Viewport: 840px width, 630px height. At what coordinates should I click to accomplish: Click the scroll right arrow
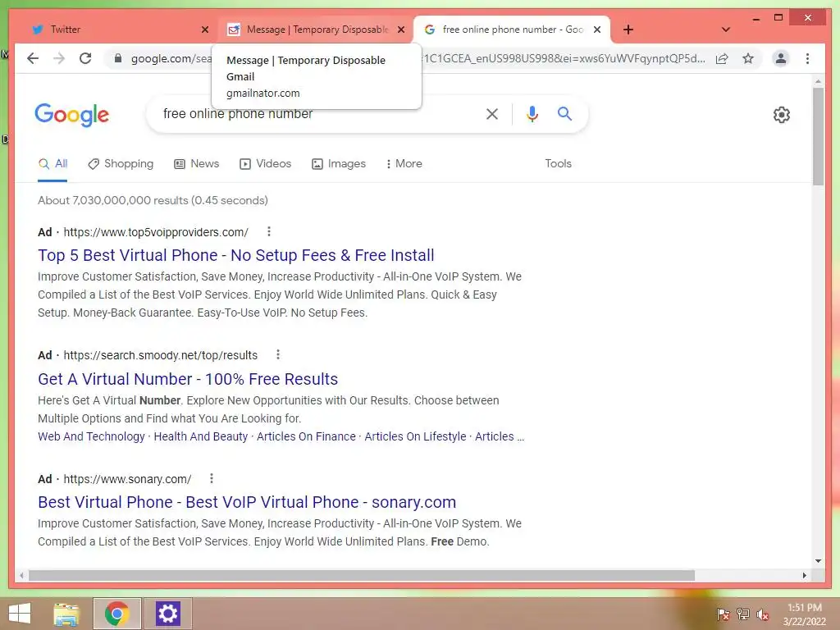pos(804,575)
